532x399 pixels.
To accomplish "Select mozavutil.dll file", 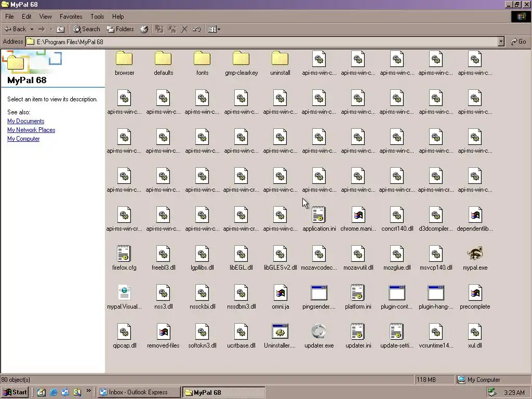I will point(358,258).
